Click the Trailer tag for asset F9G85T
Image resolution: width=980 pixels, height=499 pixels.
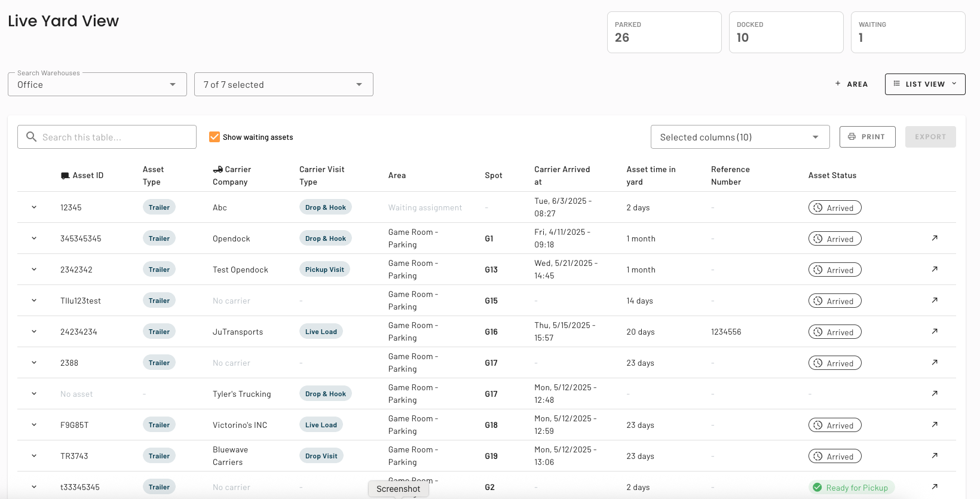159,425
